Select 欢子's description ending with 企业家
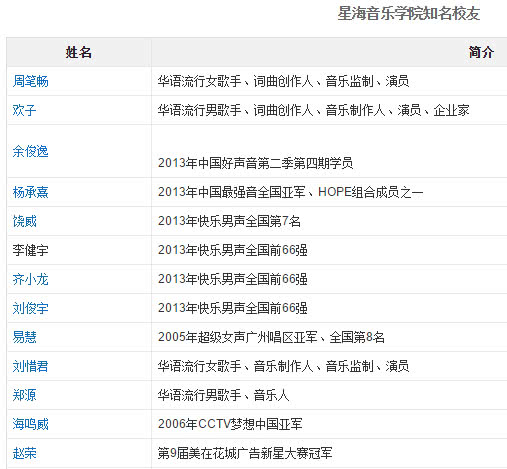 click(313, 110)
